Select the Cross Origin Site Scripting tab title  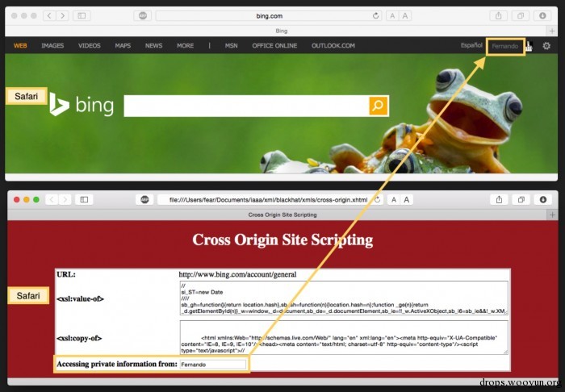[x=282, y=215]
